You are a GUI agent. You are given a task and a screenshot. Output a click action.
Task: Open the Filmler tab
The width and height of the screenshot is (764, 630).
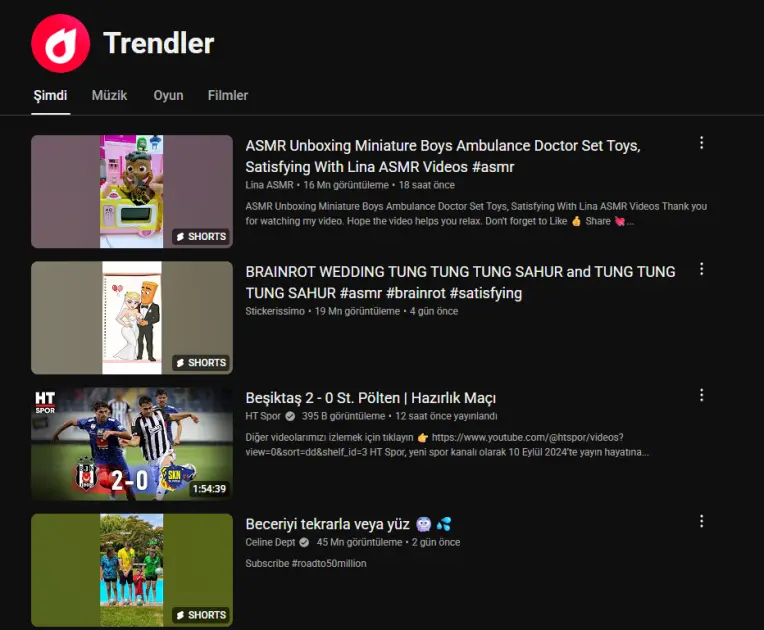point(228,95)
